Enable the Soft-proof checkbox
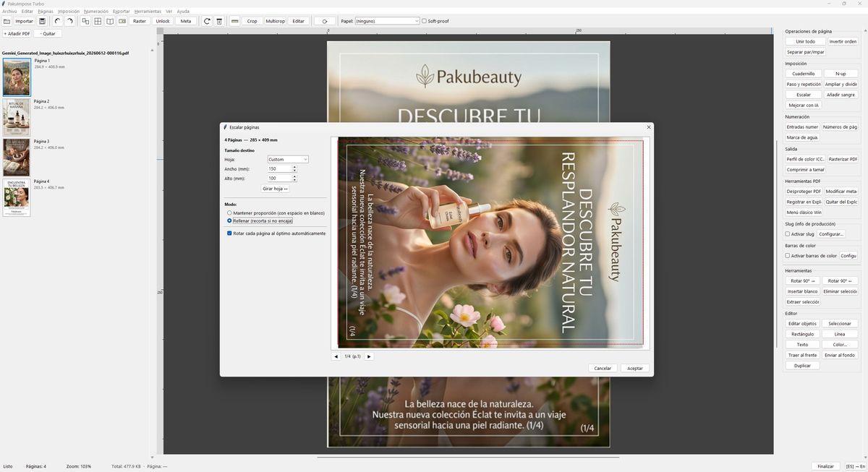868x472 pixels. 424,21
